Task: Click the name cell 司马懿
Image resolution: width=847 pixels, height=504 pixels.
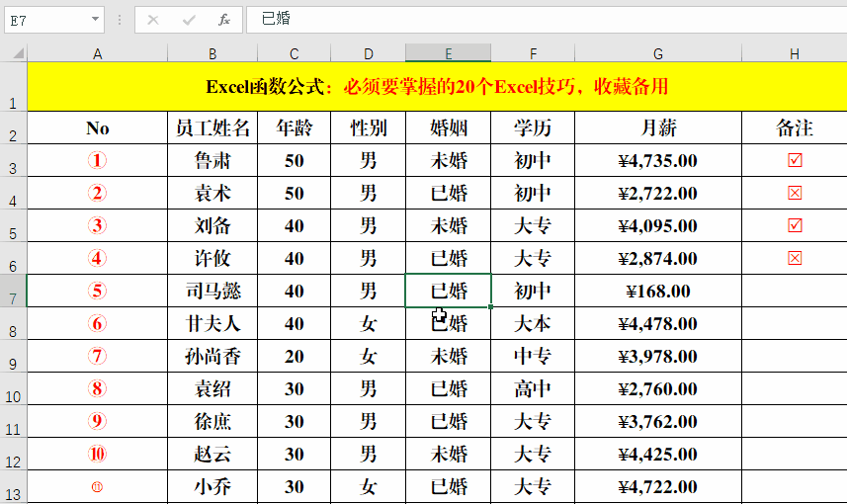Action: point(212,291)
